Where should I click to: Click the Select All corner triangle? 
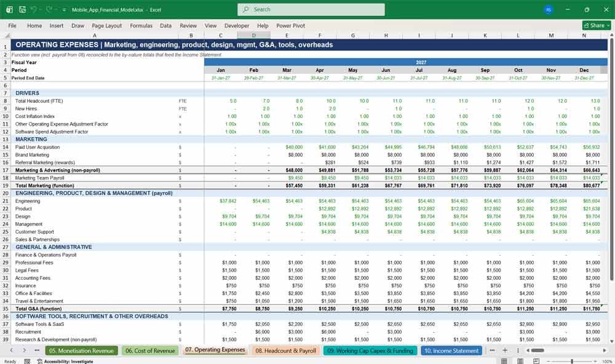pyautogui.click(x=7, y=36)
